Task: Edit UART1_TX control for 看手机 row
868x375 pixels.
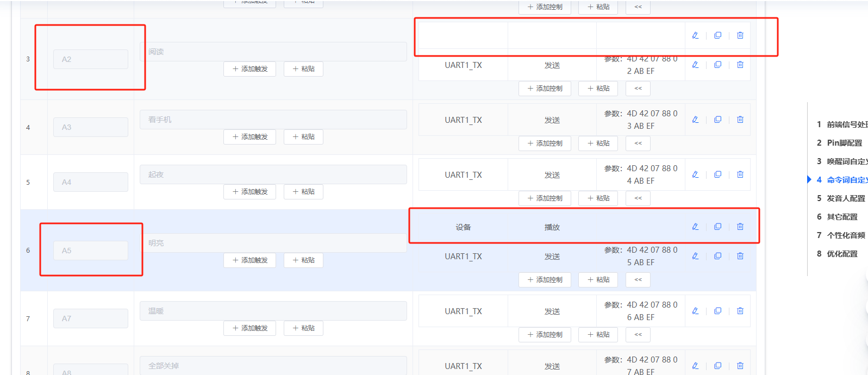Action: (695, 120)
